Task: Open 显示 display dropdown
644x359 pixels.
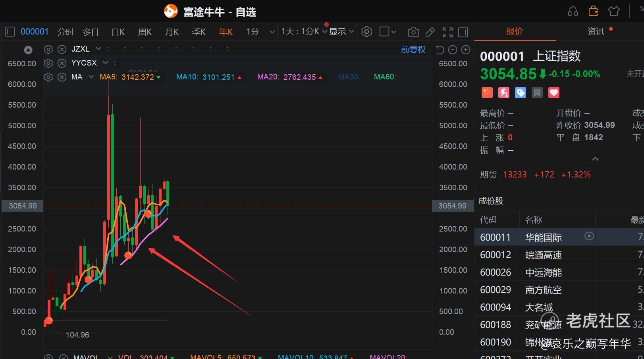Action: pos(352,31)
